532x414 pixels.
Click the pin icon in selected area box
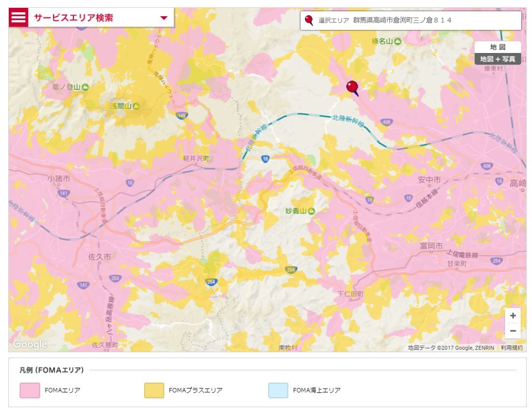[309, 21]
